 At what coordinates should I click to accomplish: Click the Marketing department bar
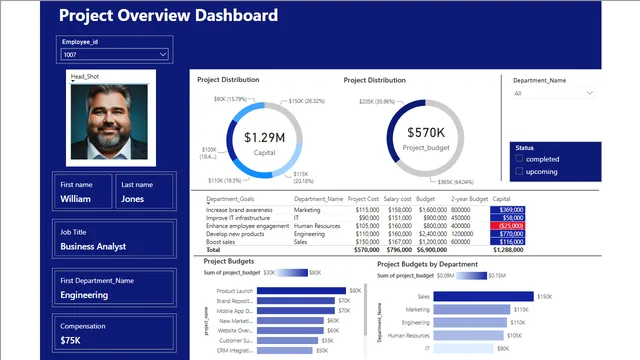[x=472, y=309]
